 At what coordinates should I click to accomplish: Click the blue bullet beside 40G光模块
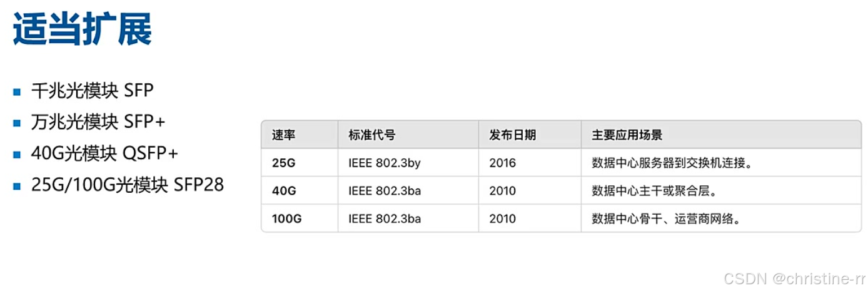point(17,154)
